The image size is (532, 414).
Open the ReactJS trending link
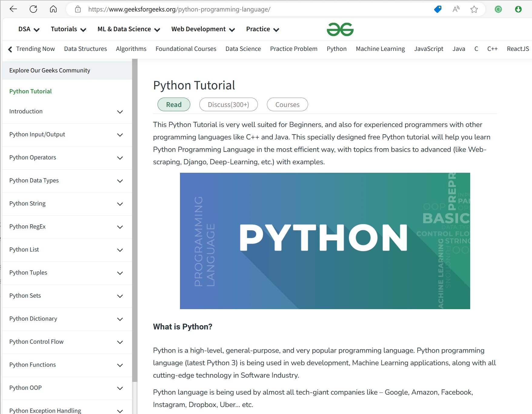coord(518,49)
